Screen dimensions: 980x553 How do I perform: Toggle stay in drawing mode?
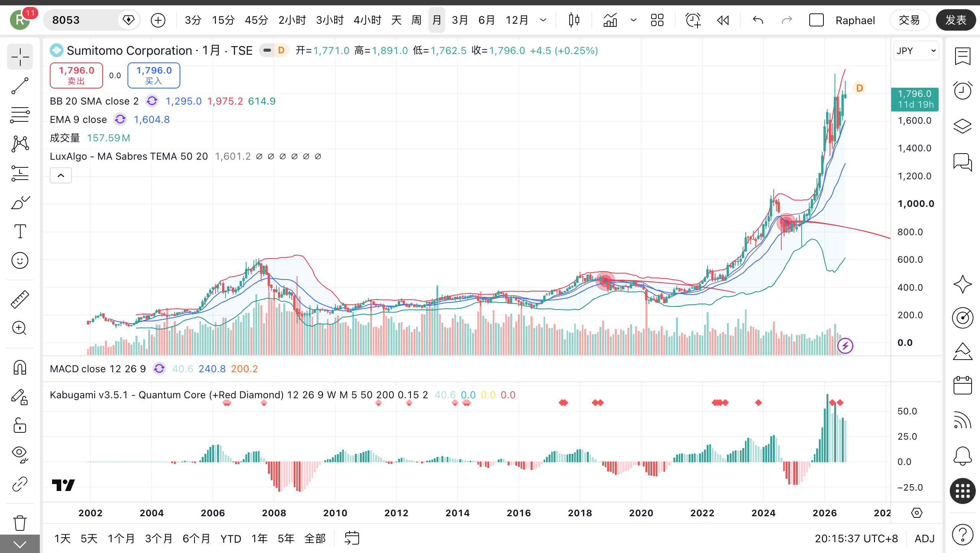coord(20,397)
